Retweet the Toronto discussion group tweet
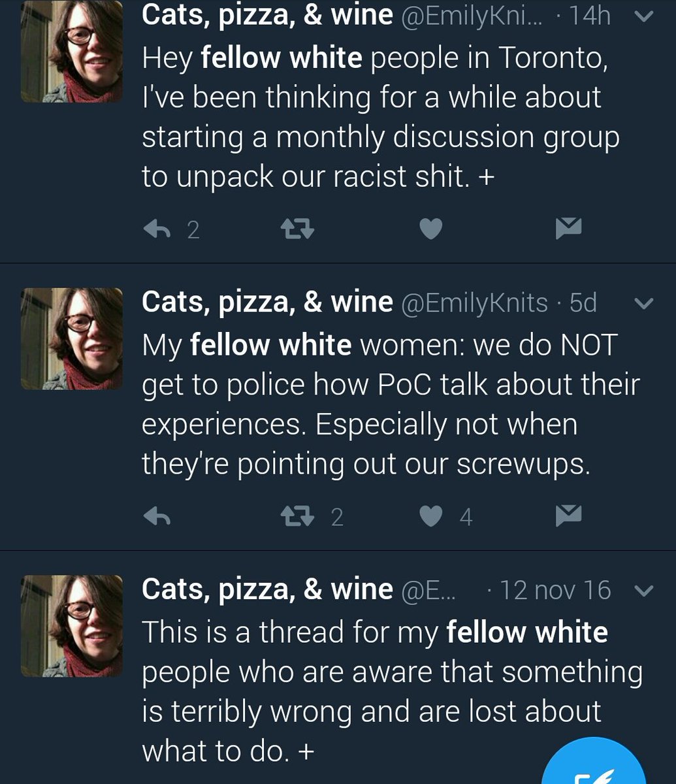The height and width of the screenshot is (784, 676). [x=297, y=229]
